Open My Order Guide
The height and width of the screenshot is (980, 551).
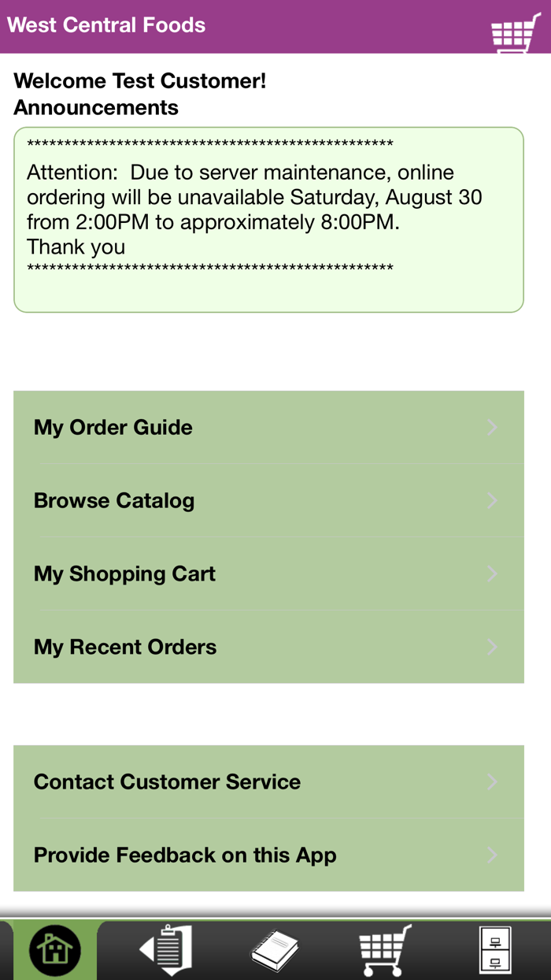point(113,427)
